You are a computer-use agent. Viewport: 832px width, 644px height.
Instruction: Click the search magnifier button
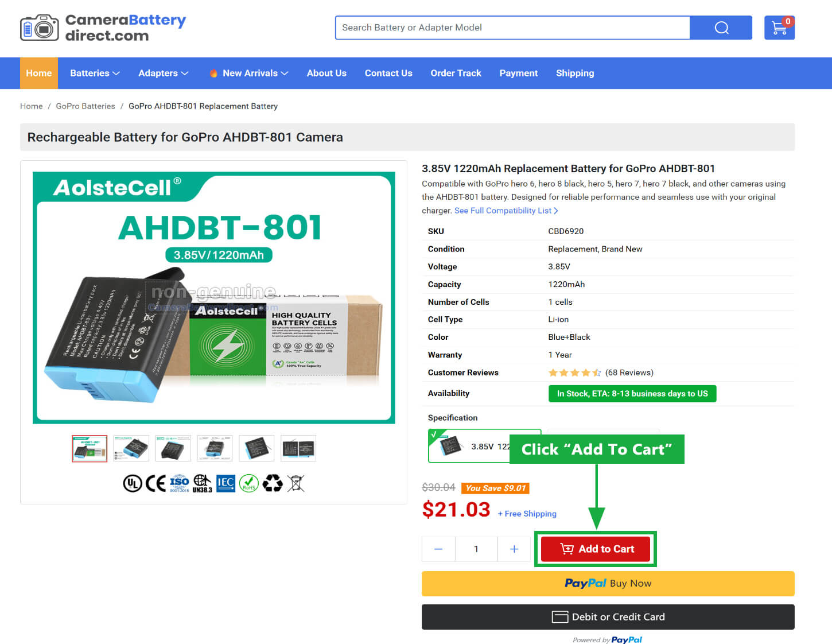pyautogui.click(x=721, y=28)
